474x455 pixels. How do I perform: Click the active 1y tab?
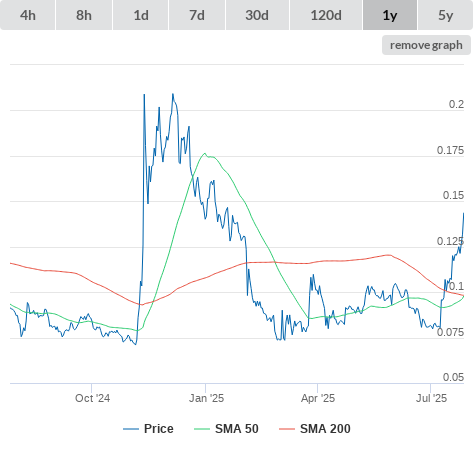click(390, 15)
